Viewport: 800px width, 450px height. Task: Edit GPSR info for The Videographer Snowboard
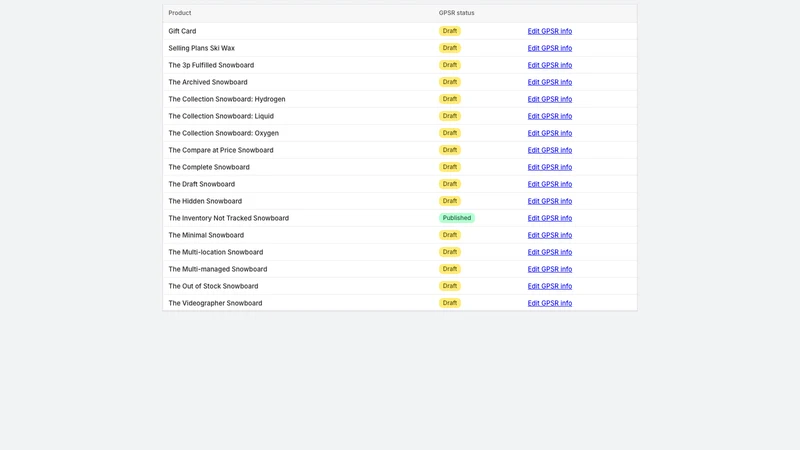[549, 303]
